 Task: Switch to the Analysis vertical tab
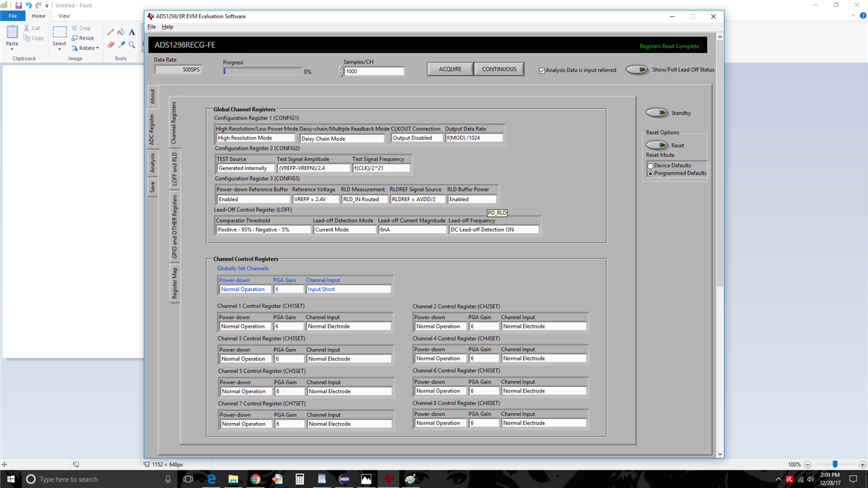pyautogui.click(x=152, y=164)
